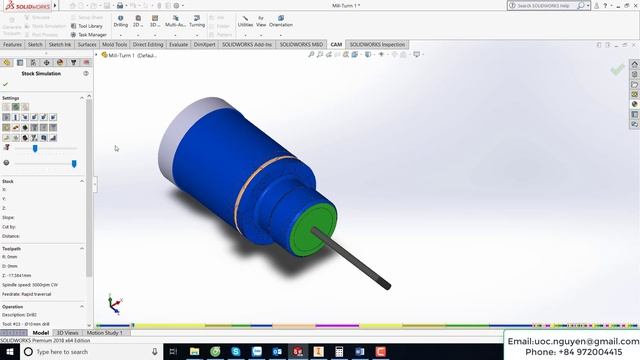Image resolution: width=640 pixels, height=360 pixels.
Task: Toggle third icon in Settings second row
Action: click(x=25, y=117)
